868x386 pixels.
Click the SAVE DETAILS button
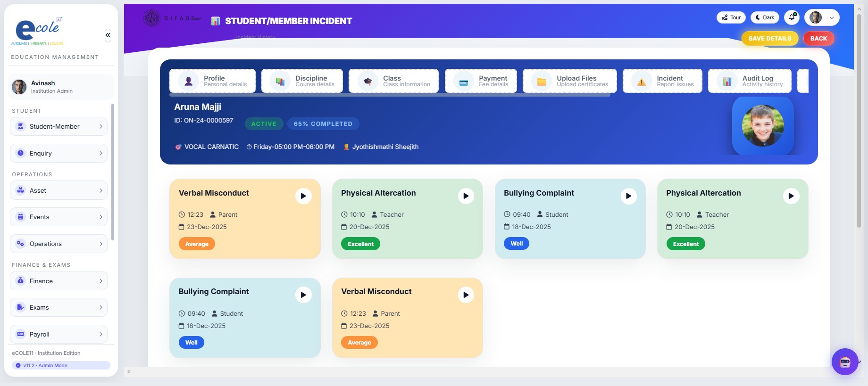(770, 39)
